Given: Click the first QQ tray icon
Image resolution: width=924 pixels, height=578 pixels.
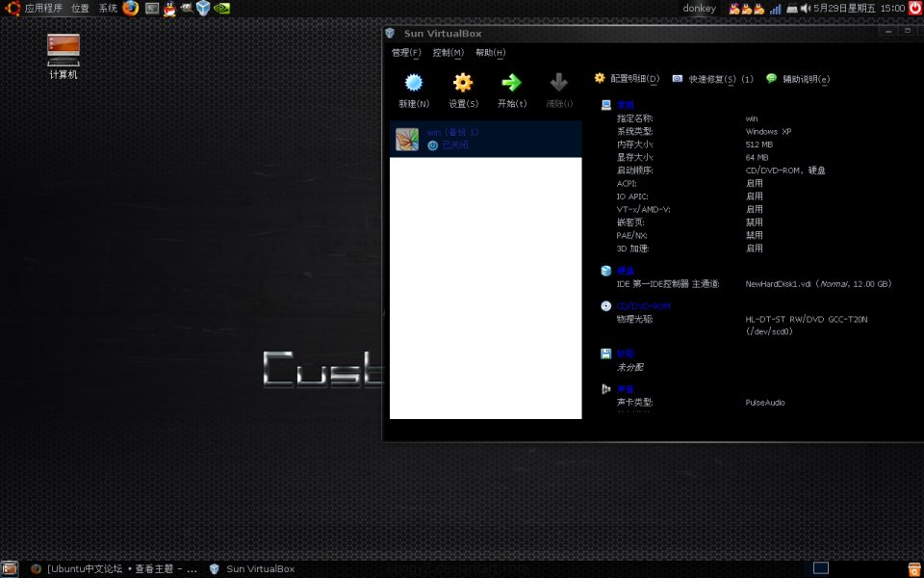Looking at the screenshot, I should pos(734,9).
